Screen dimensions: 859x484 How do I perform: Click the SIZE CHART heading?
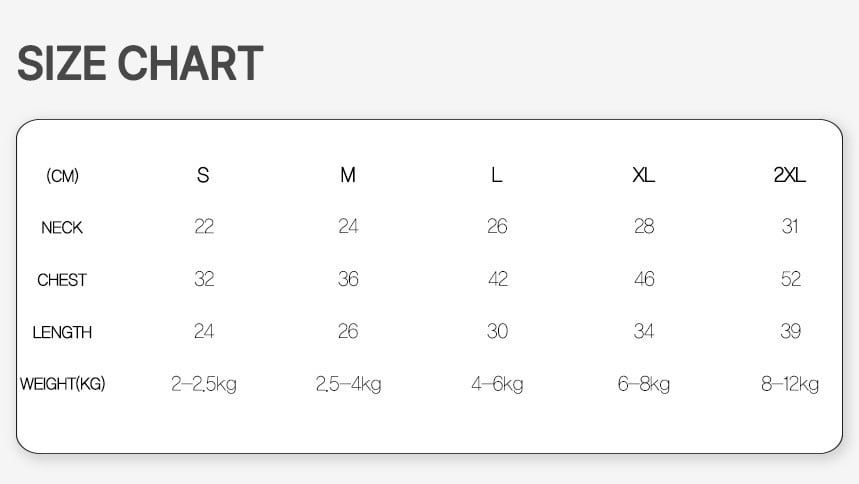tap(140, 64)
